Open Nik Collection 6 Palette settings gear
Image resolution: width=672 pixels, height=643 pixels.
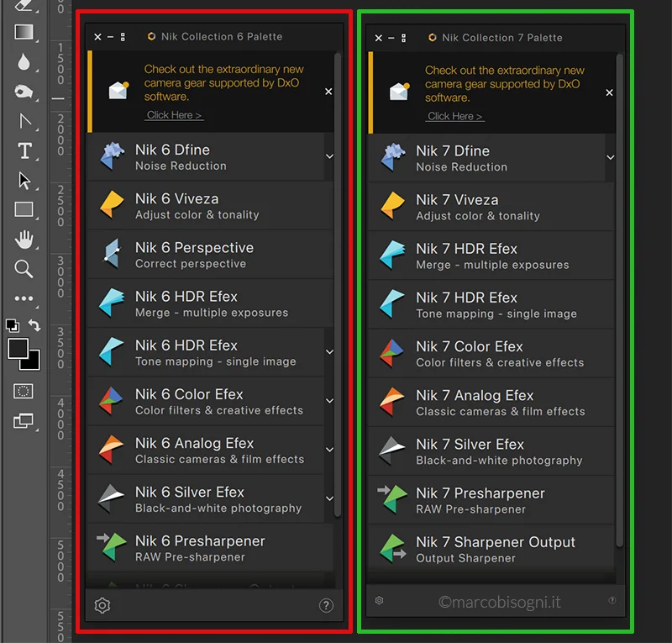[x=102, y=605]
